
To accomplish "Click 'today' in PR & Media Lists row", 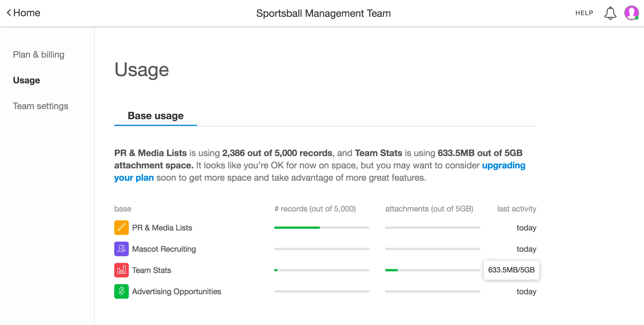I will 526,228.
